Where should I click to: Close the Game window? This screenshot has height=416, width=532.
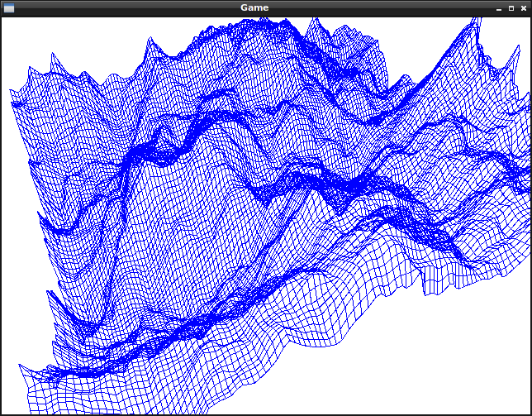(524, 8)
